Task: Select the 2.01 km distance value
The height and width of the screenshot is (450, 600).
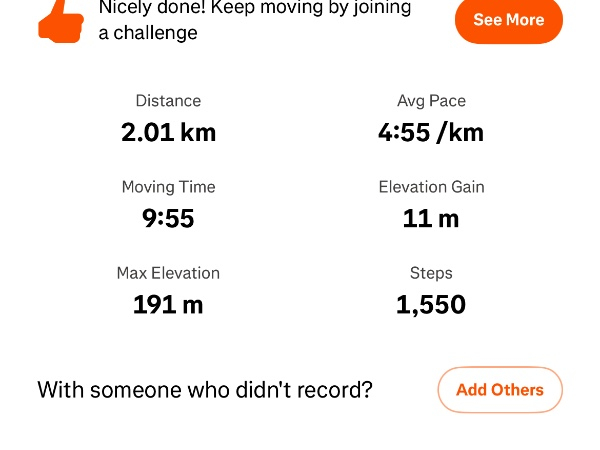Action: coord(168,132)
